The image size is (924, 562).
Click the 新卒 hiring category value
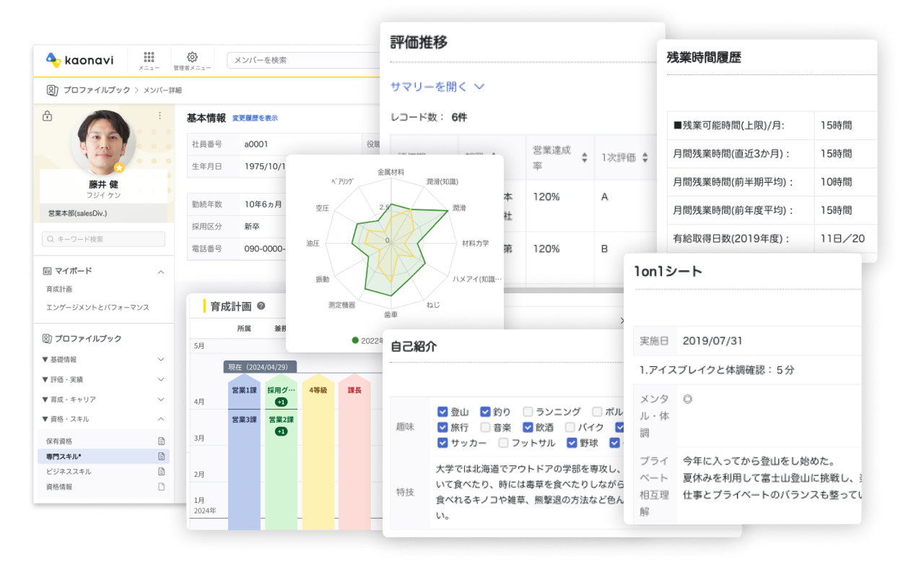pyautogui.click(x=252, y=226)
